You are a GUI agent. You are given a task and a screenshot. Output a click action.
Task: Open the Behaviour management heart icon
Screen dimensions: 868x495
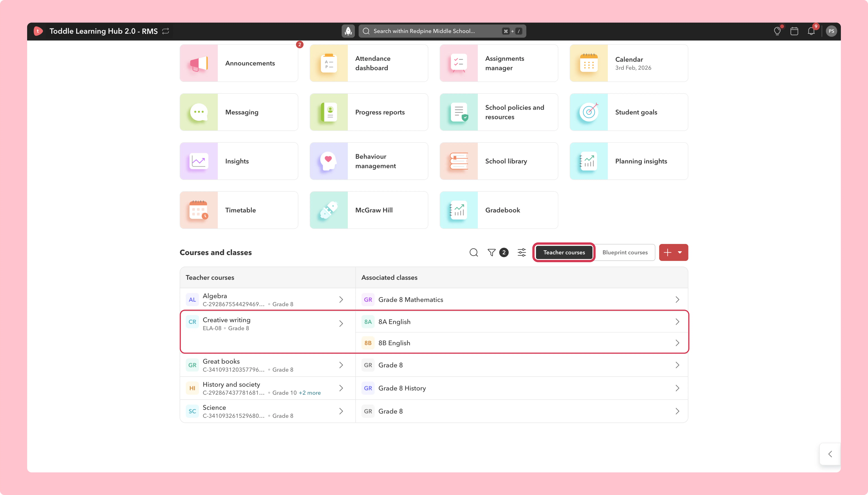pos(328,161)
